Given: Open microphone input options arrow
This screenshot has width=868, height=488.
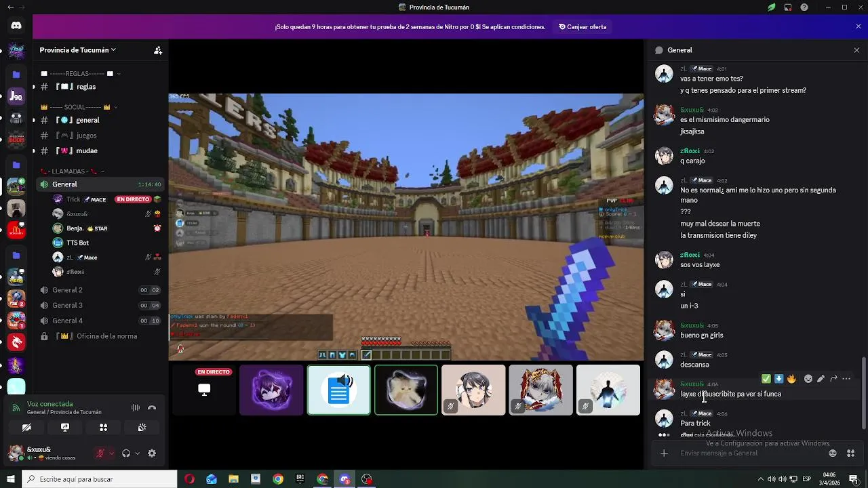Looking at the screenshot, I should (111, 453).
